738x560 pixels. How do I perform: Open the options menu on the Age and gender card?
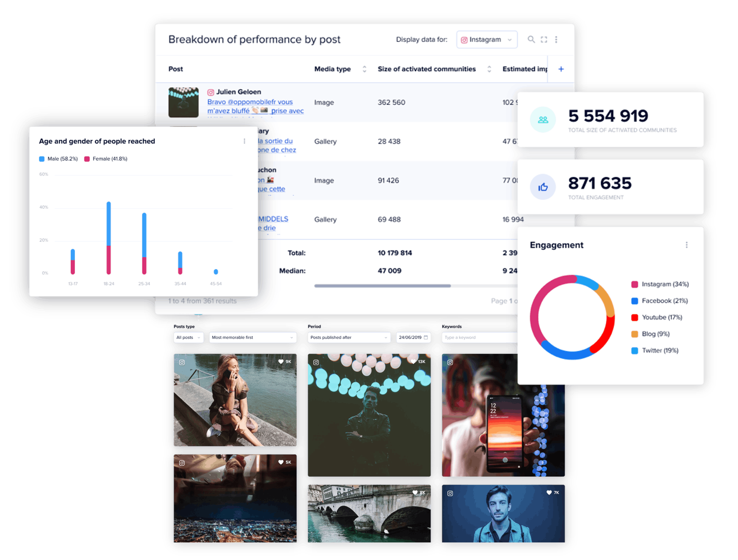tap(244, 141)
